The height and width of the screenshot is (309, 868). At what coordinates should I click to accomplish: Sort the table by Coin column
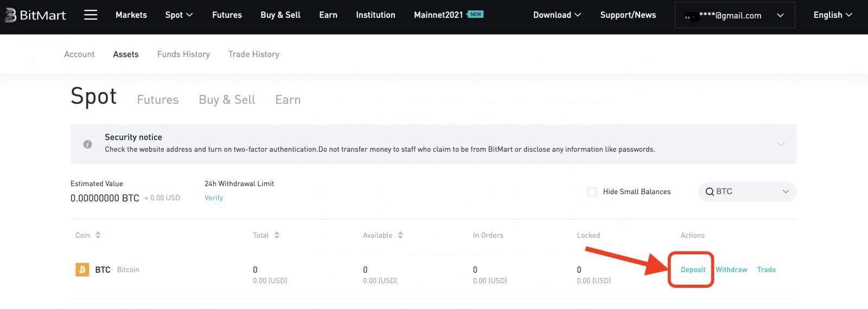pos(98,235)
